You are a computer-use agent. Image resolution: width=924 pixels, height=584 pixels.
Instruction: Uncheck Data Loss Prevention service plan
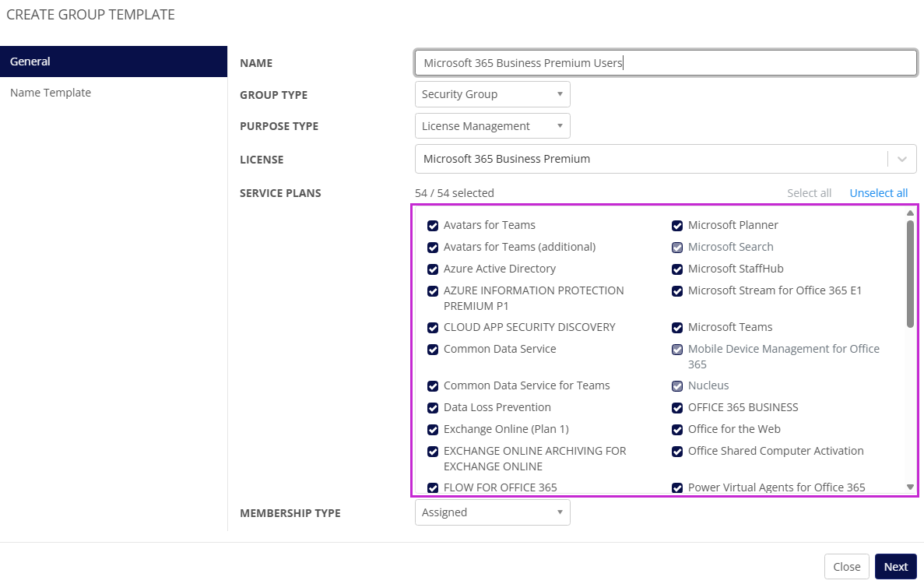433,408
